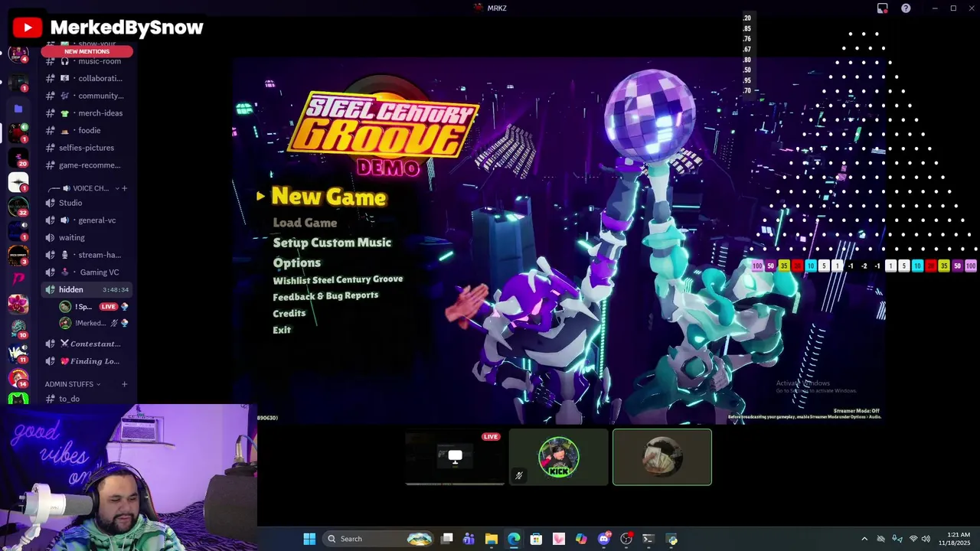Open the merch-ideas channel
Image resolution: width=980 pixels, height=551 pixels.
tap(87, 113)
